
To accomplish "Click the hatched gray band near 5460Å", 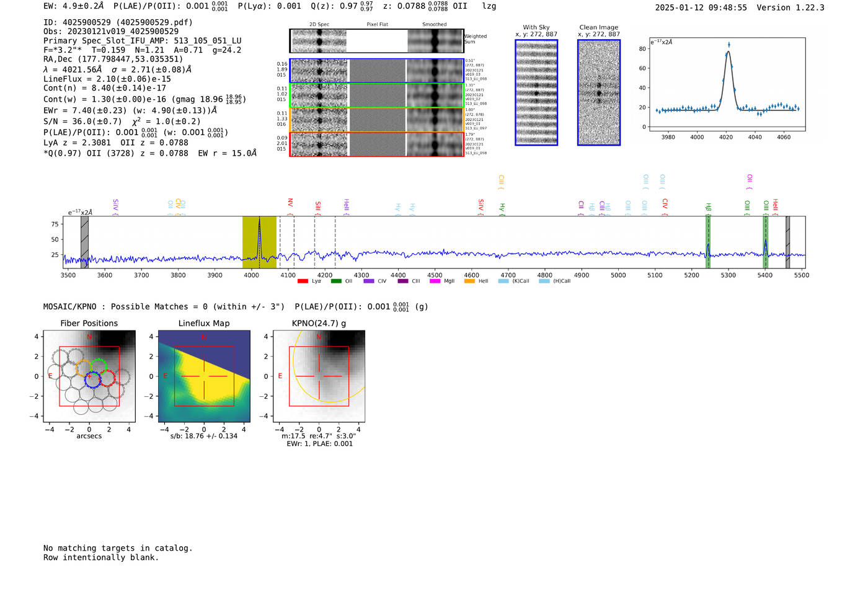I will click(x=787, y=242).
